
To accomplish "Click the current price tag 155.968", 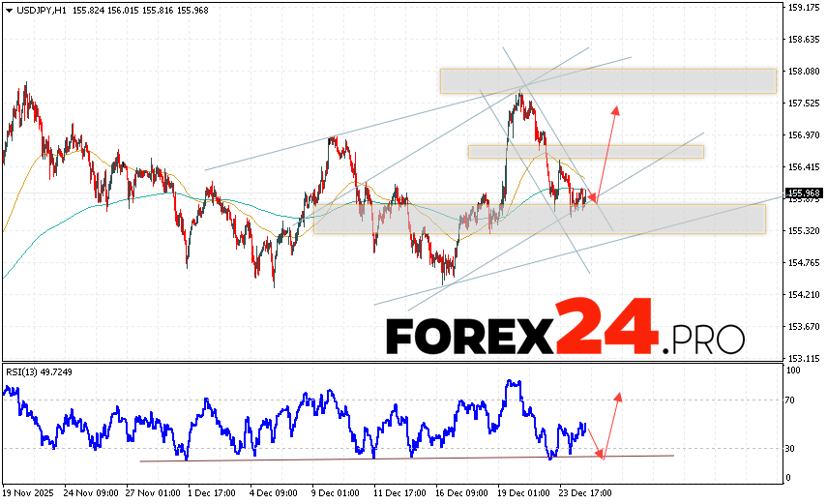I will (x=804, y=193).
